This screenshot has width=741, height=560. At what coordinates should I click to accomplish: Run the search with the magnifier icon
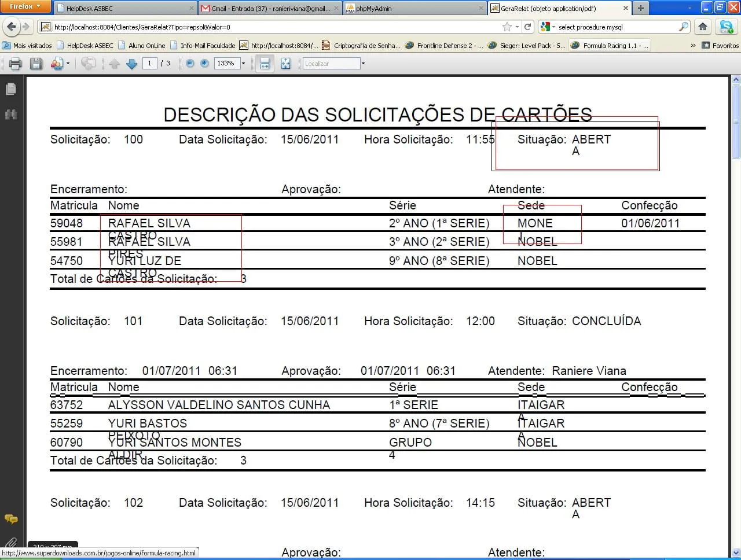coord(684,27)
